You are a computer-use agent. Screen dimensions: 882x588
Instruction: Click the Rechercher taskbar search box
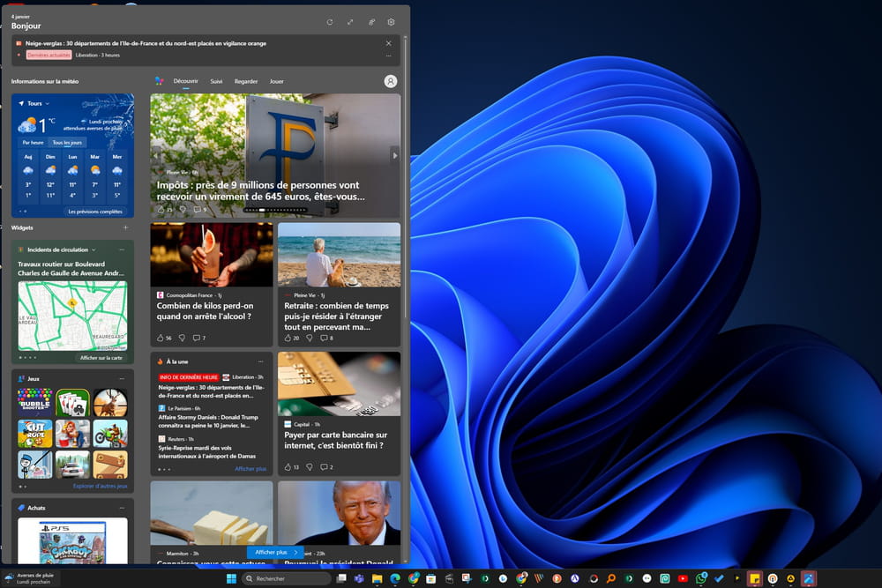pos(286,578)
